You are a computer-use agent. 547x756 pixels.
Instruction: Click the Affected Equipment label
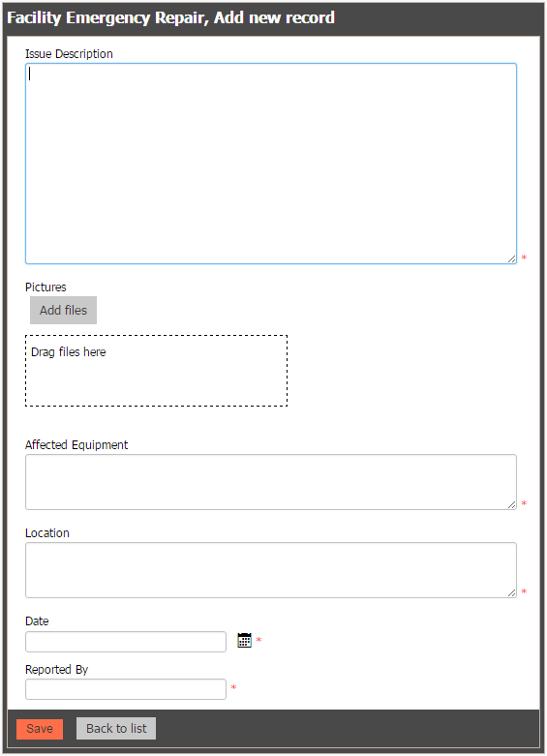(x=76, y=445)
